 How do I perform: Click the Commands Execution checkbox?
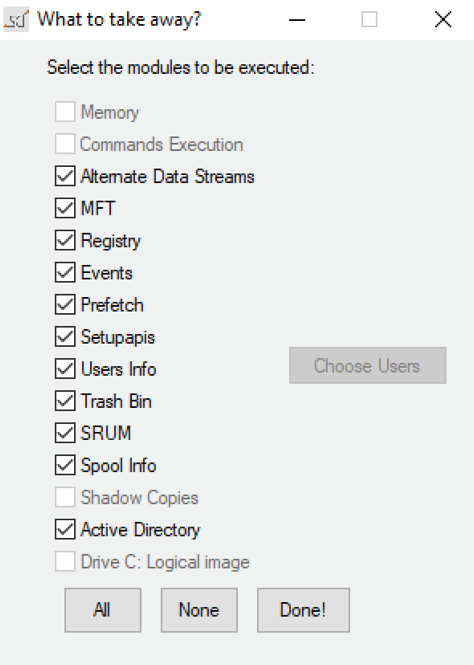(65, 144)
